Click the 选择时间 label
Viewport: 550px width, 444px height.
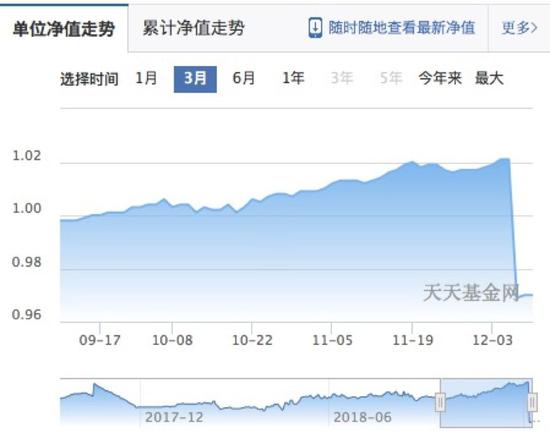[x=89, y=79]
